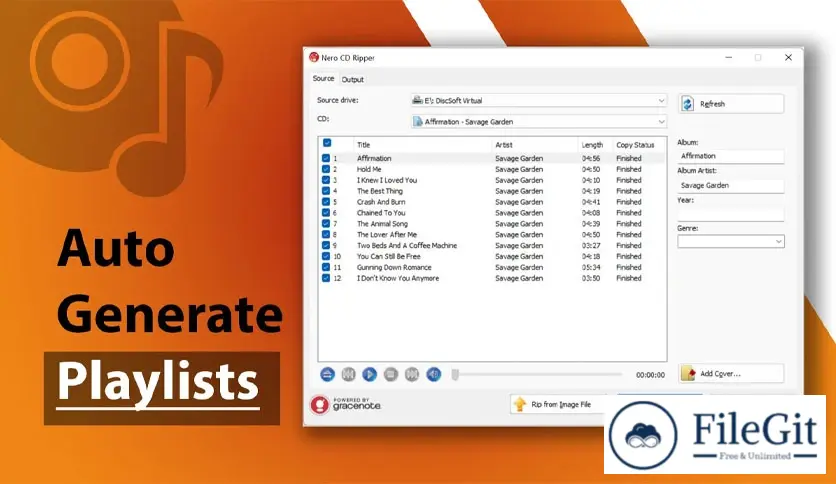The height and width of the screenshot is (484, 836).
Task: Click the next track button
Action: pyautogui.click(x=412, y=374)
